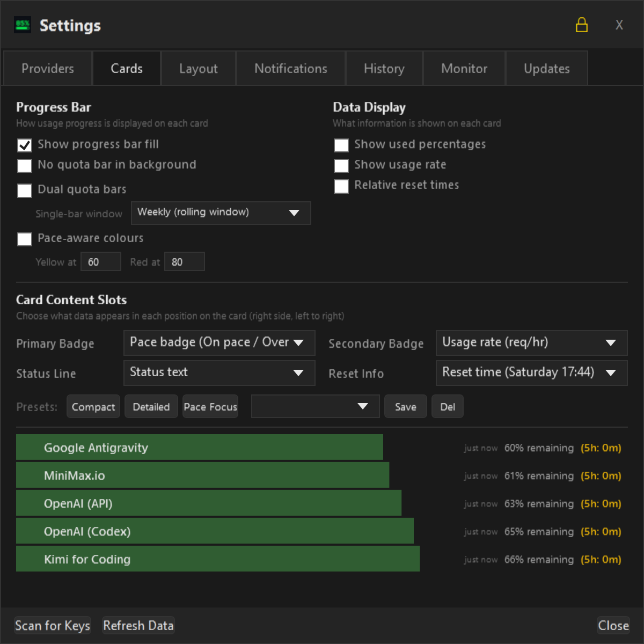Screen dimensions: 644x644
Task: Toggle Pace-aware colours checkbox
Action: click(25, 239)
